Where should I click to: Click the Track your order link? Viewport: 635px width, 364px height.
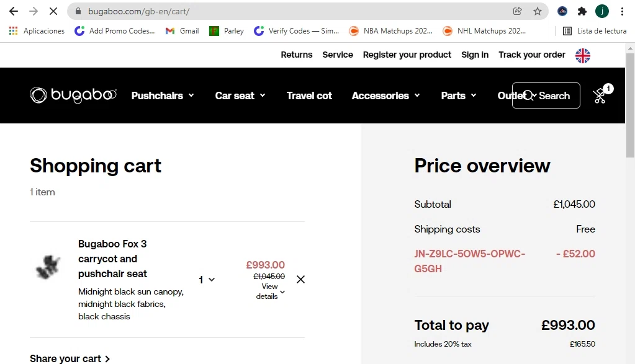click(x=532, y=55)
